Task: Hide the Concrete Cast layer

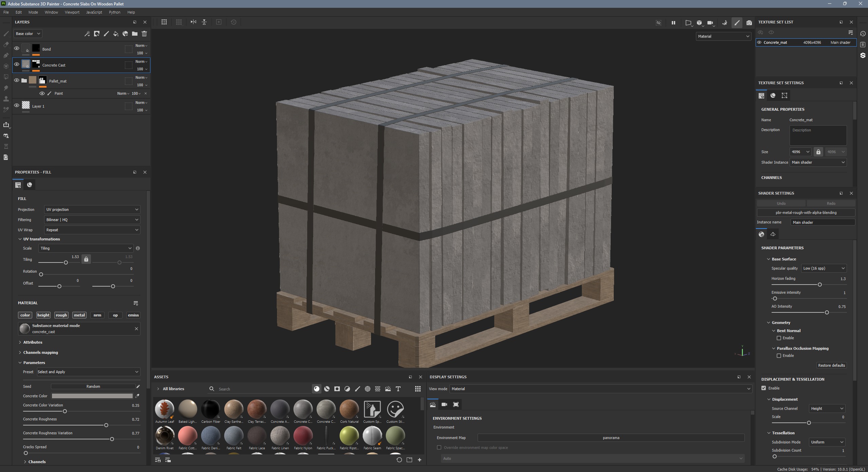Action: tap(16, 65)
